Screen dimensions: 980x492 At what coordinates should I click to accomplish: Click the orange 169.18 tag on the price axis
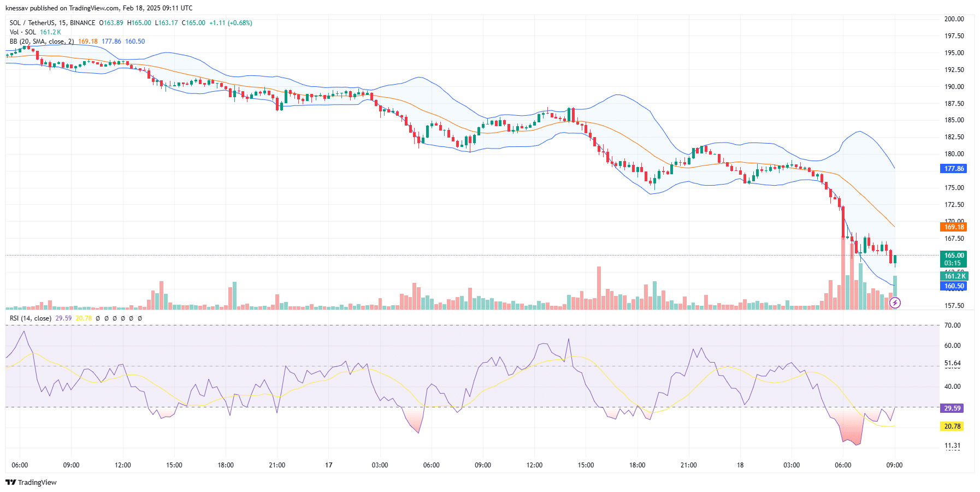[954, 227]
